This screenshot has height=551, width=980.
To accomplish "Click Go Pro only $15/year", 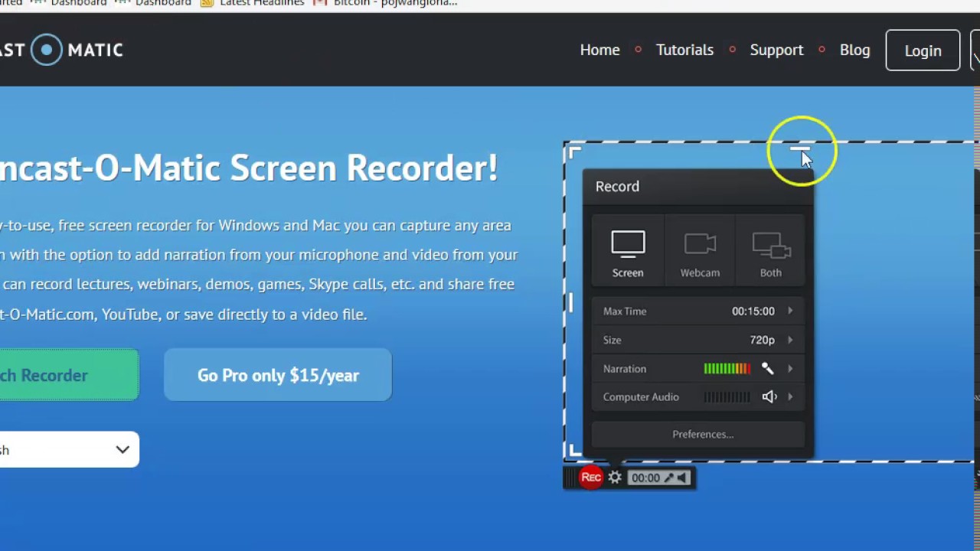I will [x=278, y=375].
